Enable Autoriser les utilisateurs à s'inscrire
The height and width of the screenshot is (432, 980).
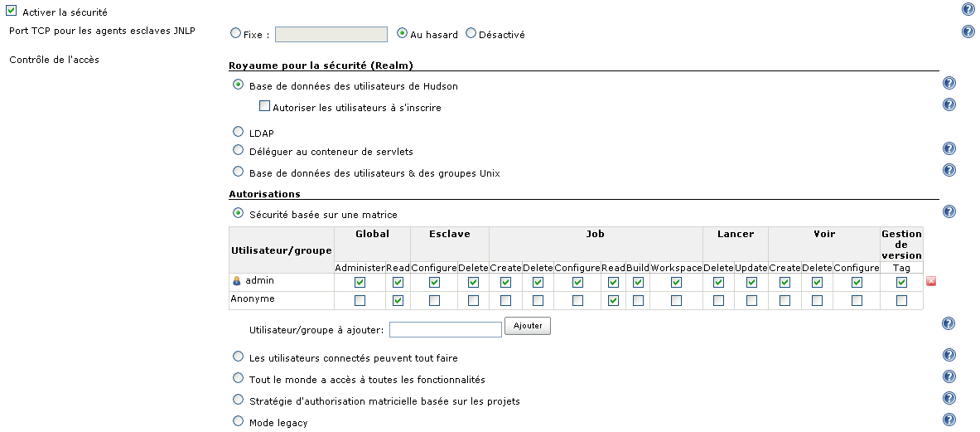pyautogui.click(x=265, y=106)
